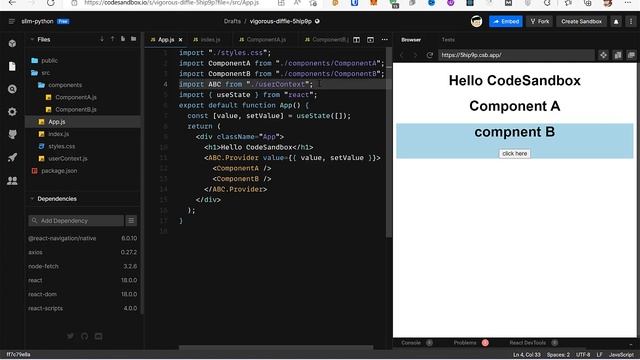Open the Live collaboration people icon
This screenshot has width=640, height=360.
coord(12,180)
